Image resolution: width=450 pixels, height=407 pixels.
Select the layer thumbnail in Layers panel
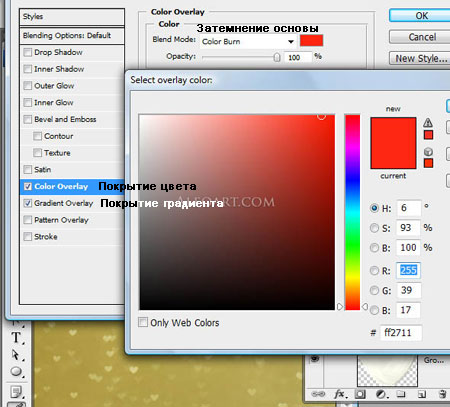(387, 371)
